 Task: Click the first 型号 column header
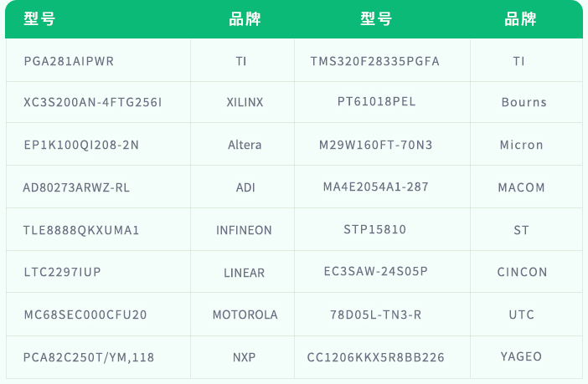coord(39,18)
